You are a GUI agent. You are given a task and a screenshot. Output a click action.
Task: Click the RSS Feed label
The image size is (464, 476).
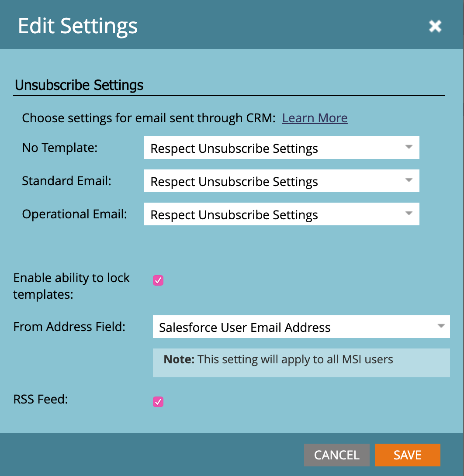point(41,399)
